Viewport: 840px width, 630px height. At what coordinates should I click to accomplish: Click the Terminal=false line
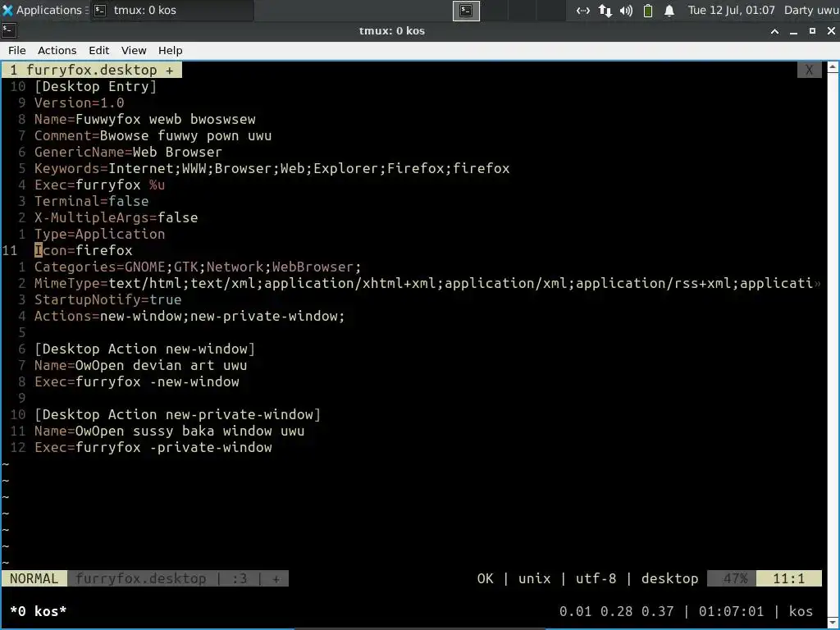click(92, 201)
